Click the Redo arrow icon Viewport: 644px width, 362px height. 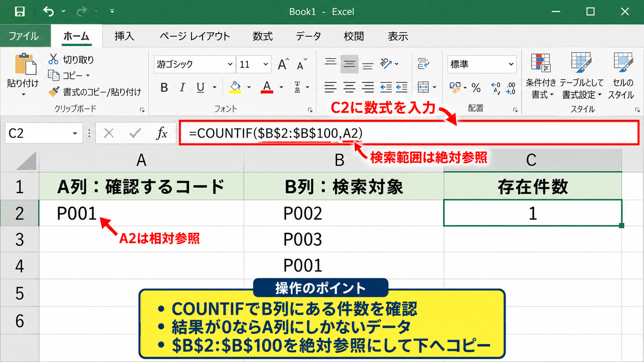[81, 12]
